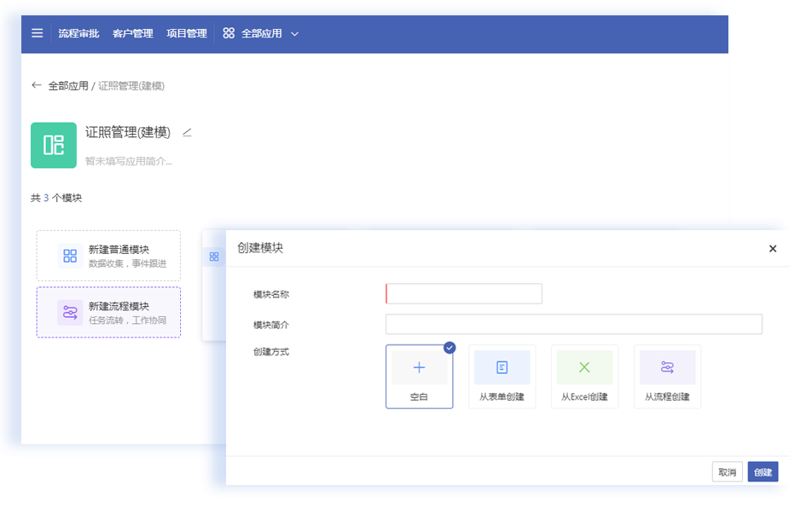Click the 创建方式 label
Viewport: 812px width, 508px height.
click(x=271, y=352)
